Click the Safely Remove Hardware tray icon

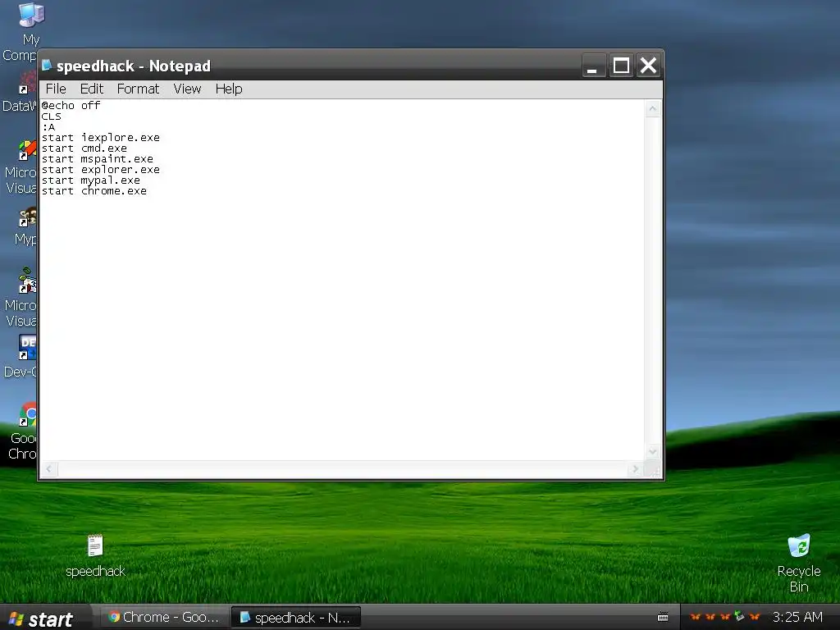739,617
